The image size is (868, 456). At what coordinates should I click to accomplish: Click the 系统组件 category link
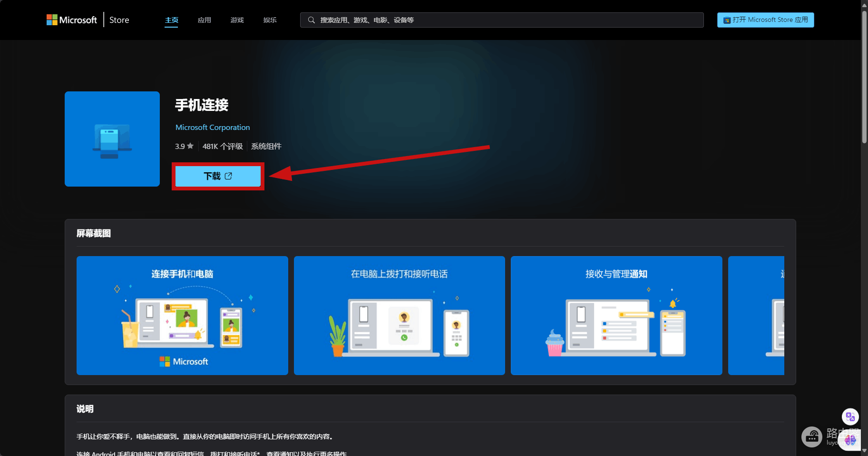(266, 146)
